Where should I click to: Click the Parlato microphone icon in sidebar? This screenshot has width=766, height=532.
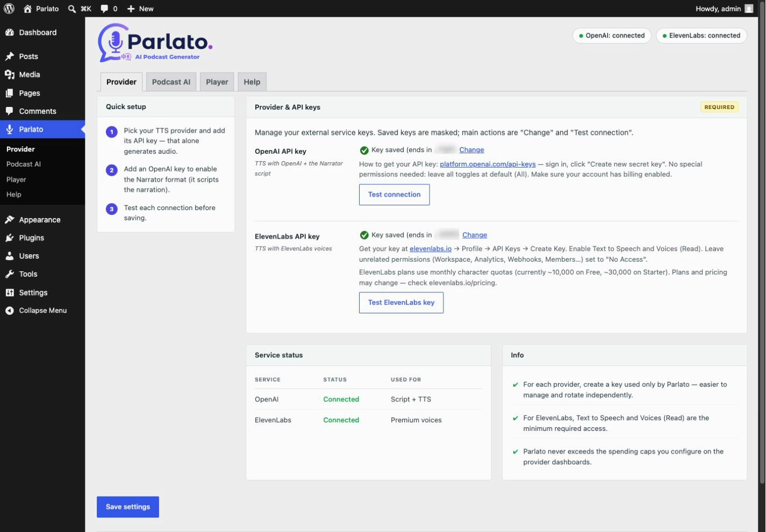click(x=10, y=130)
